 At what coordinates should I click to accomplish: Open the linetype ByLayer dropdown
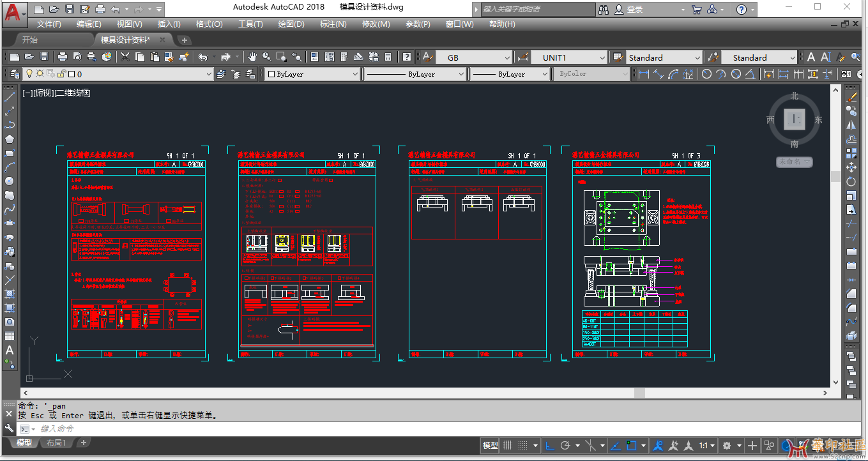coord(461,74)
